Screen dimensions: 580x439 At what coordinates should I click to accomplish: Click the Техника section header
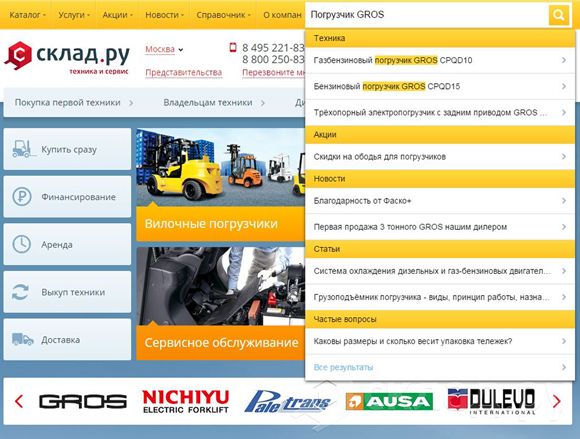click(440, 38)
